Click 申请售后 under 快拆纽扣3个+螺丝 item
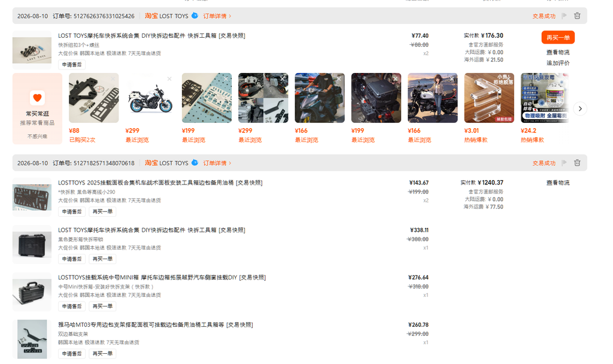 [72, 65]
